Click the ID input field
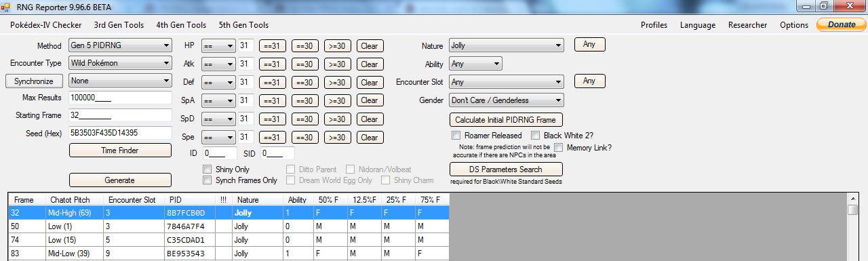The image size is (868, 261). pos(219,153)
